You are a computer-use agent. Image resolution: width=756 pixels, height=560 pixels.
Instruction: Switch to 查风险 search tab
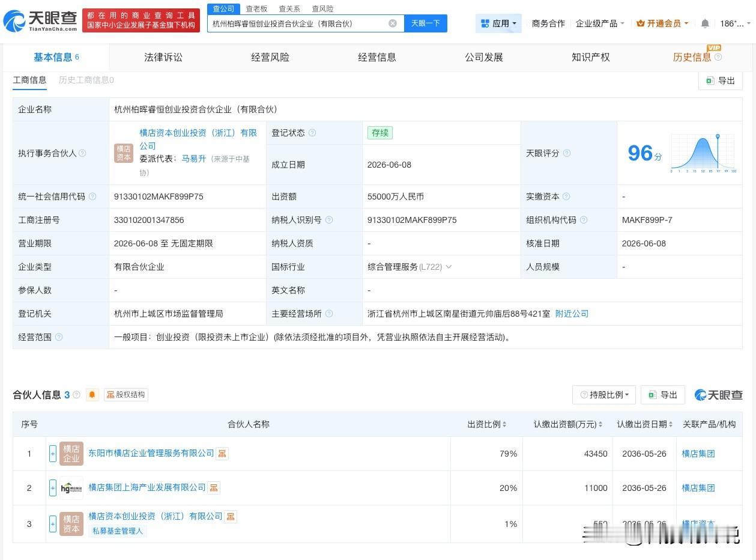pyautogui.click(x=322, y=8)
